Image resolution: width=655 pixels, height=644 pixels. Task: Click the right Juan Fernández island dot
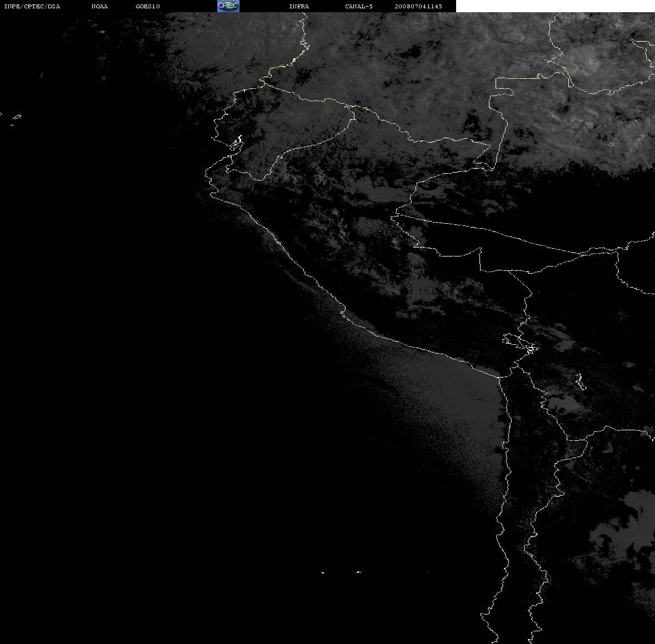[359, 572]
